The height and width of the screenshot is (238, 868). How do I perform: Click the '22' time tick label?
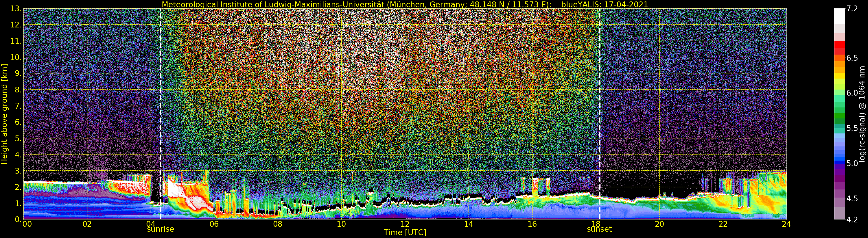[x=723, y=224]
